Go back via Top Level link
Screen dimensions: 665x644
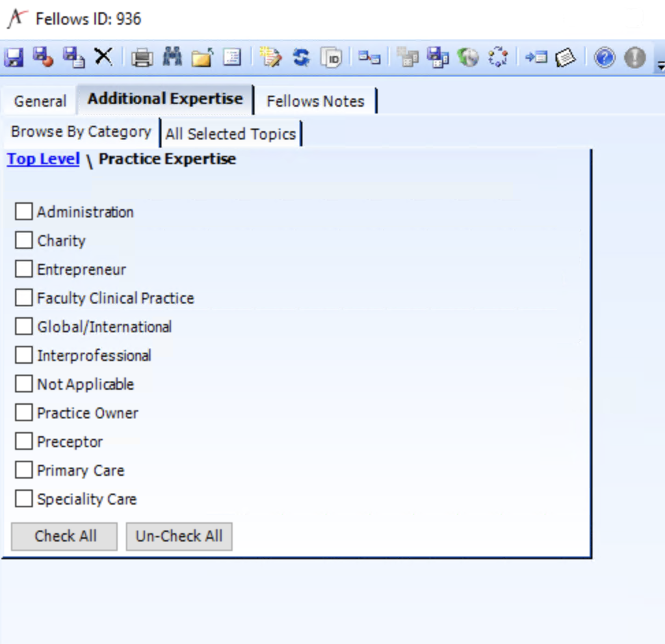click(x=43, y=159)
